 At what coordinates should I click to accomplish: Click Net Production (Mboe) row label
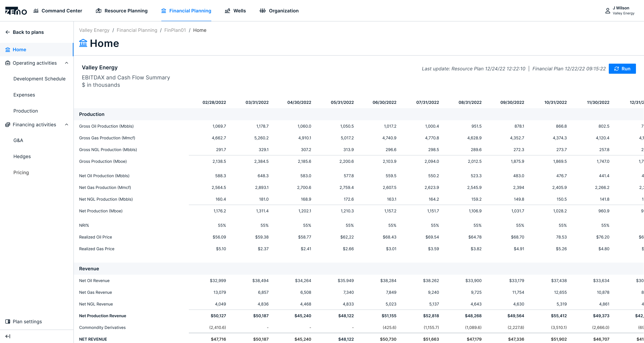pyautogui.click(x=101, y=211)
